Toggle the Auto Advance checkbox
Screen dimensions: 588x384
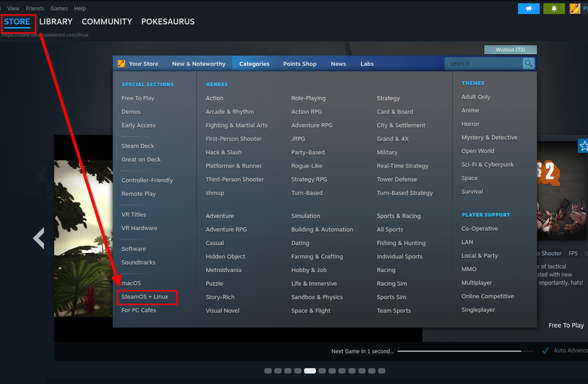click(x=545, y=351)
